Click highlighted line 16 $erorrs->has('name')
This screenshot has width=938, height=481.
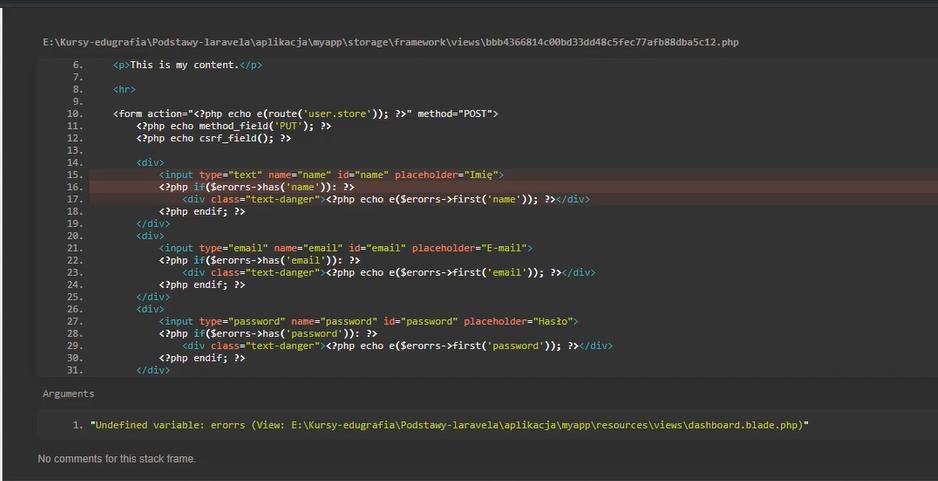coord(257,187)
